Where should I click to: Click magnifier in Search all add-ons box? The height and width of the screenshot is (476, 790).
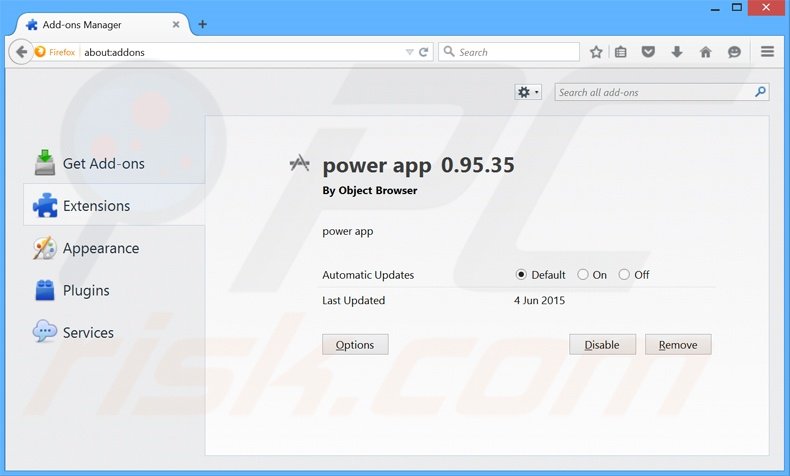pyautogui.click(x=760, y=92)
